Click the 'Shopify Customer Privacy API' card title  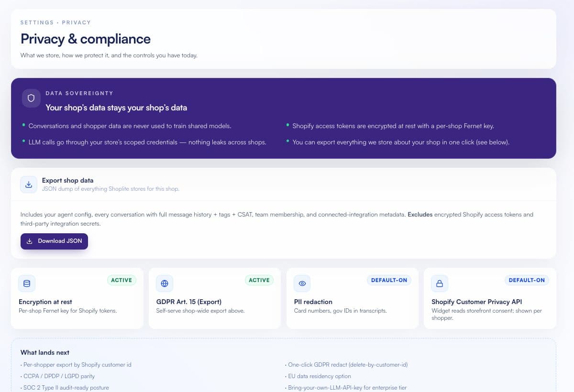tap(477, 302)
